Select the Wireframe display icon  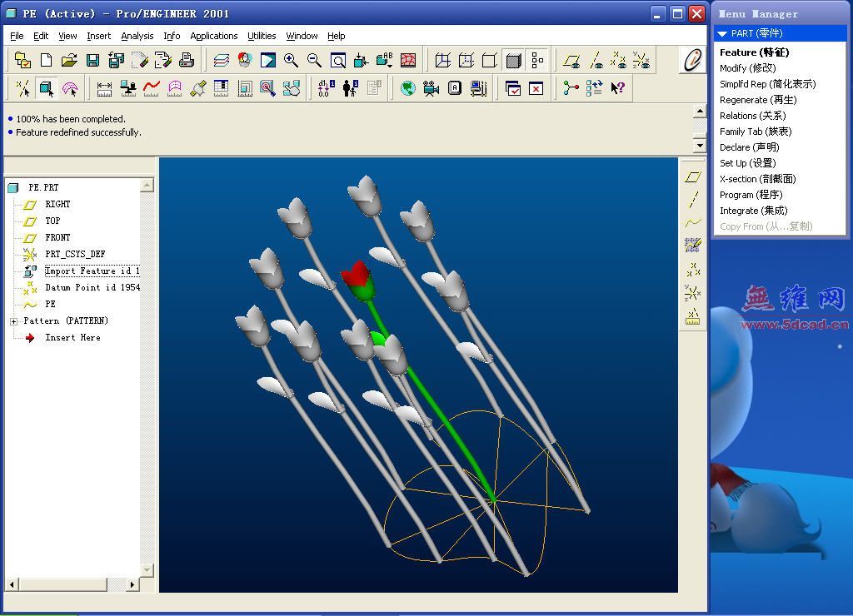click(x=443, y=61)
